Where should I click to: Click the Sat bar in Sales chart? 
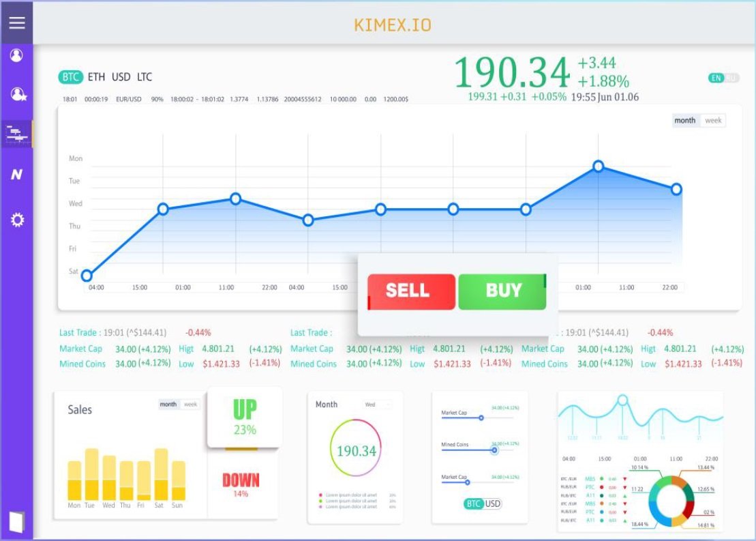(x=161, y=474)
